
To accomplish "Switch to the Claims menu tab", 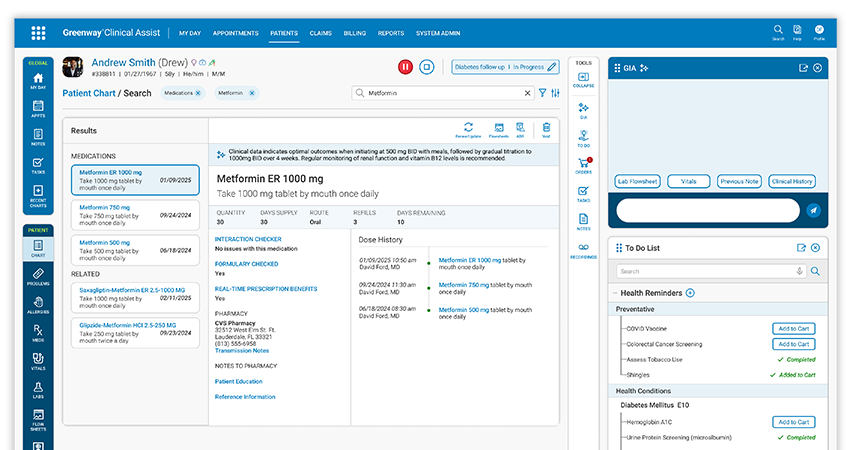I will 320,33.
